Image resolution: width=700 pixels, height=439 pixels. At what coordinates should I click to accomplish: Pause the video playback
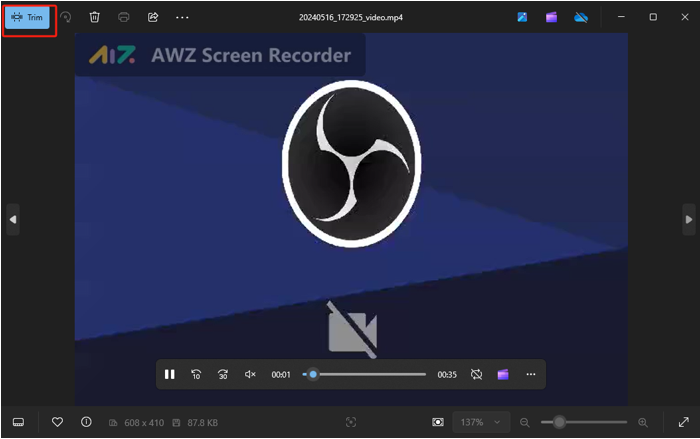click(170, 374)
